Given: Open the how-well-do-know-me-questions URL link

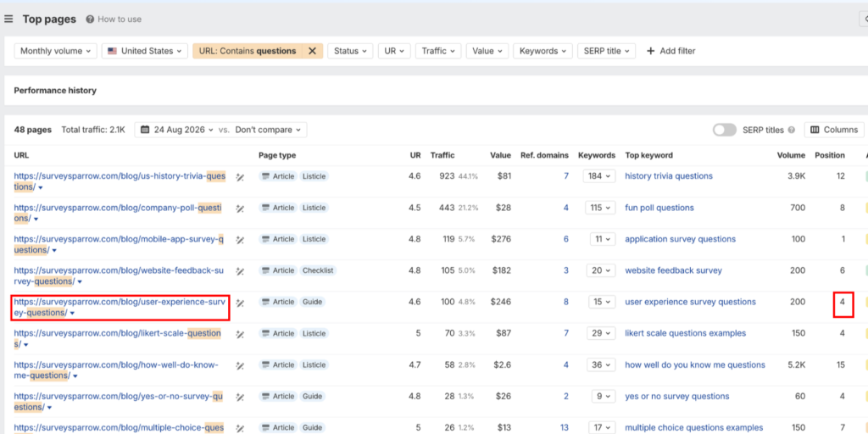Looking at the screenshot, I should (116, 370).
